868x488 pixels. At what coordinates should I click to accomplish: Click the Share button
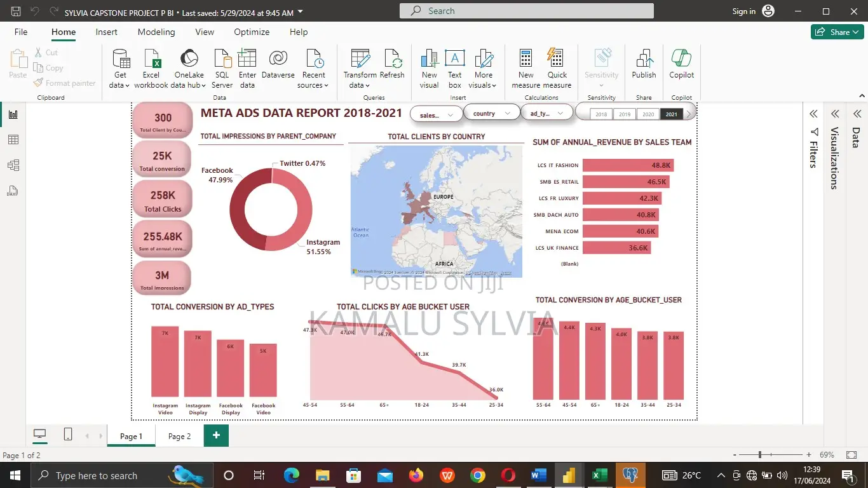(x=837, y=32)
